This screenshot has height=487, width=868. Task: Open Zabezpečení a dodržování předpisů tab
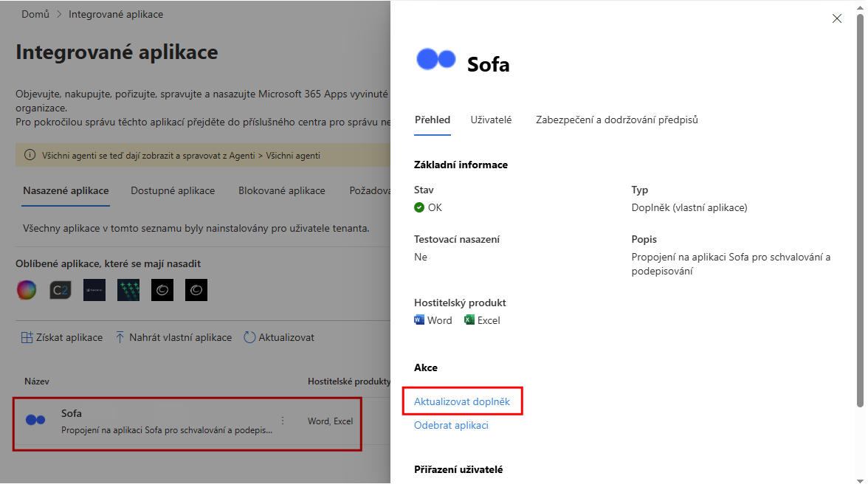(x=616, y=120)
